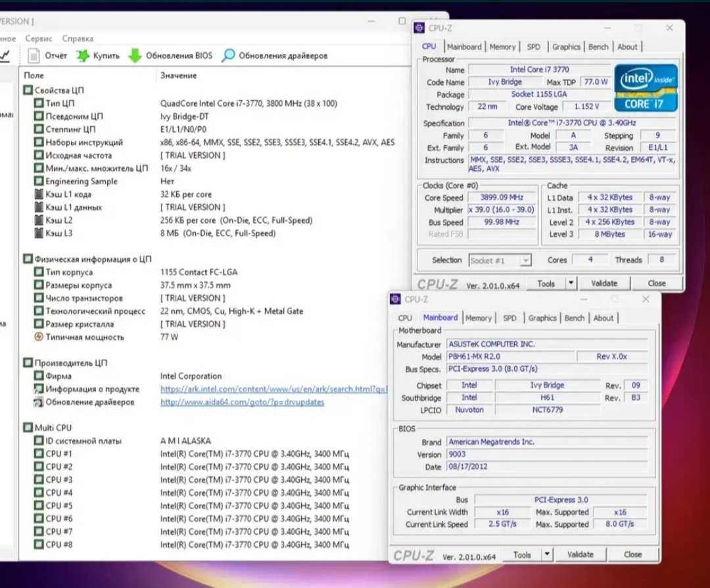Open the Справка menu in AIDA64
Screen dimensions: 710x588
(x=78, y=39)
